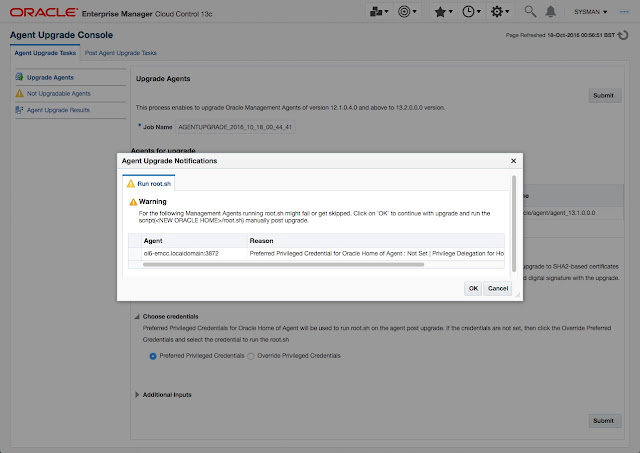The image size is (640, 453).
Task: Click the Preferred Privileged Credential reason cell
Action: tap(376, 253)
